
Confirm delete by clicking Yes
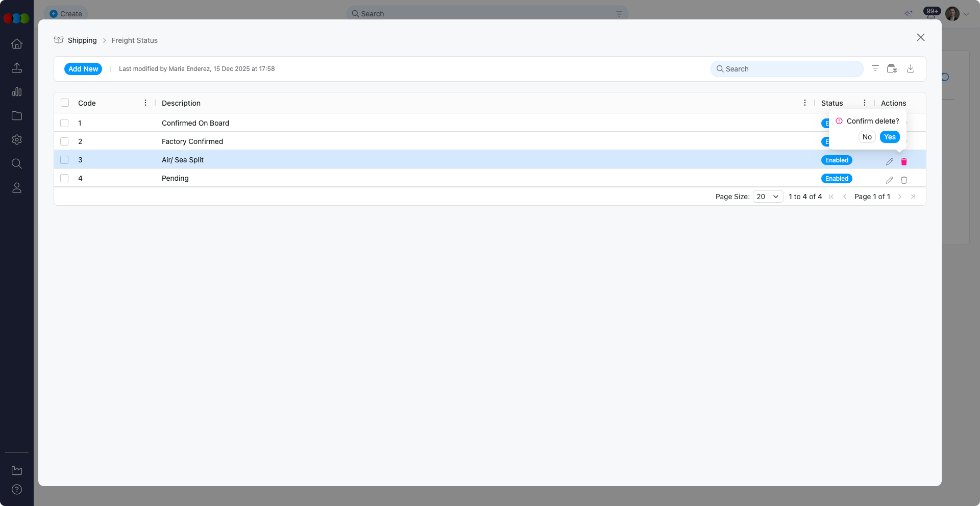(890, 137)
